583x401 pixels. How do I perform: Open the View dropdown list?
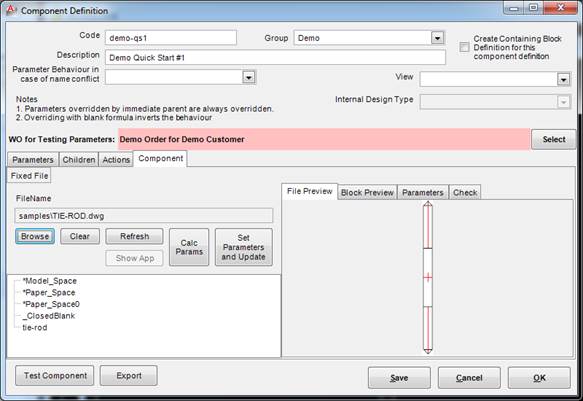coord(563,80)
